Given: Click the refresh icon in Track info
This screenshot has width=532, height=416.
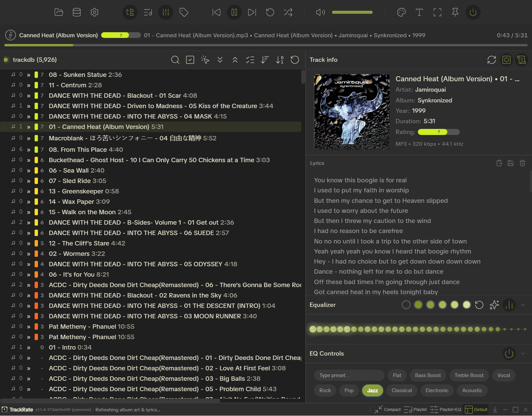Looking at the screenshot, I should coord(491,60).
